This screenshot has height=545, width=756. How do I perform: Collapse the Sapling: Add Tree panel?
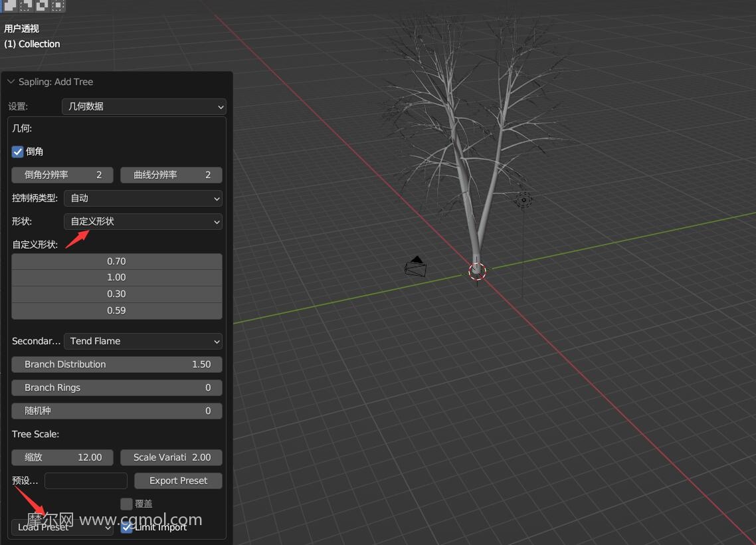tap(11, 82)
